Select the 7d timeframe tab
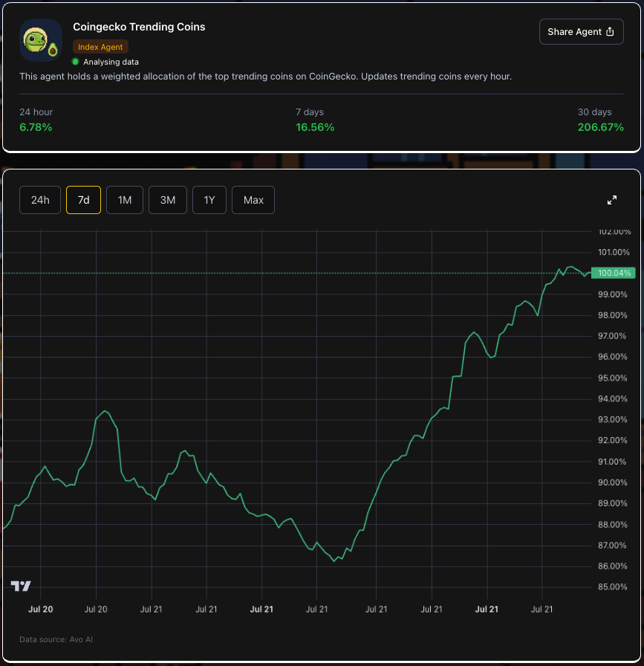Screen dimensions: 644x666 pyautogui.click(x=83, y=199)
